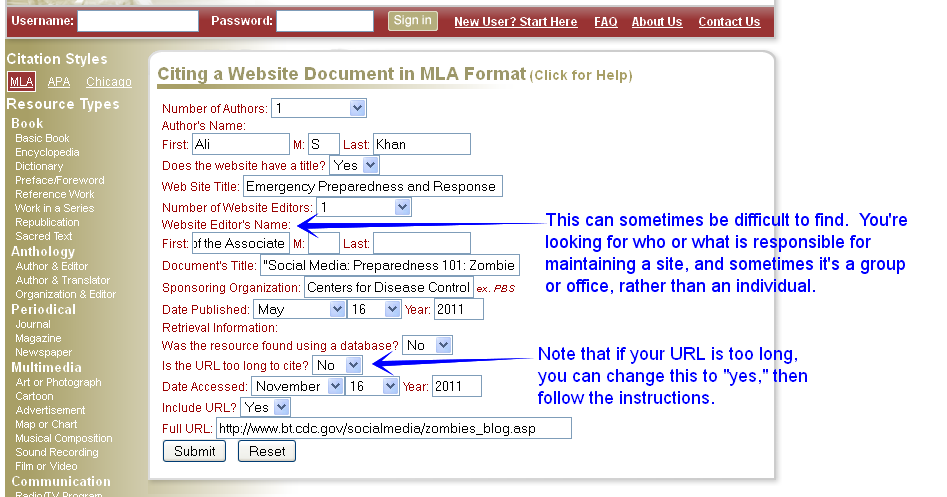Select Musical Composition under Multimedia

point(64,438)
